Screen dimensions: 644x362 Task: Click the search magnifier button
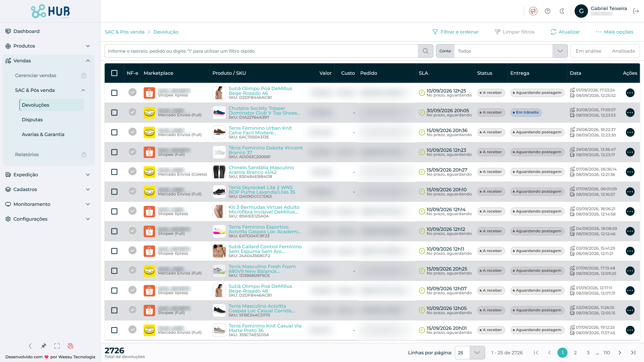coord(425,51)
